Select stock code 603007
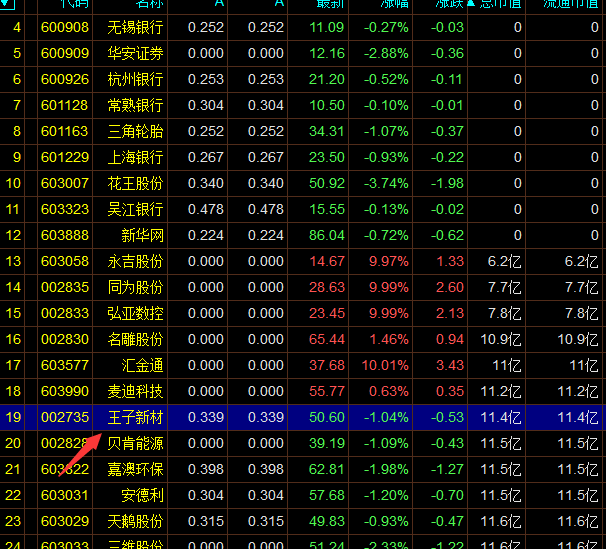606x549 pixels. [65, 183]
